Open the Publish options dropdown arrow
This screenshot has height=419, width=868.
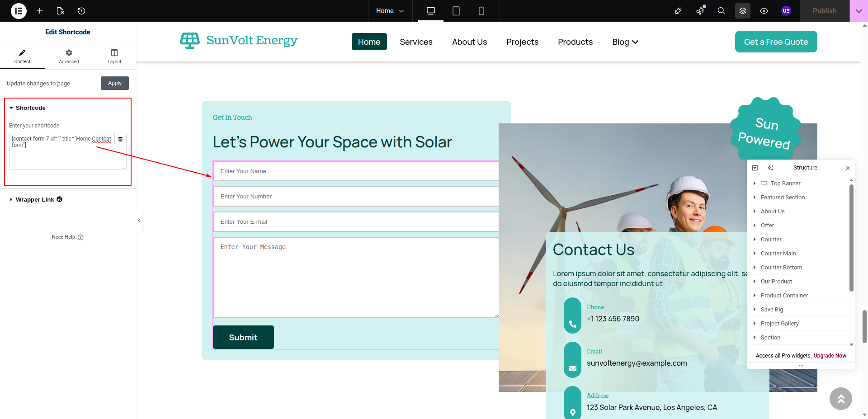(859, 11)
